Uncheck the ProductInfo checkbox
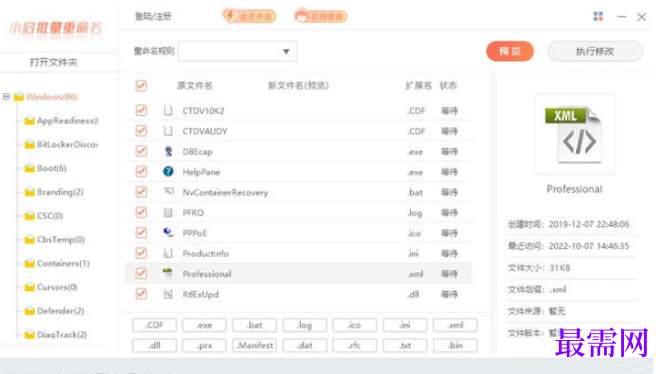 pos(141,253)
